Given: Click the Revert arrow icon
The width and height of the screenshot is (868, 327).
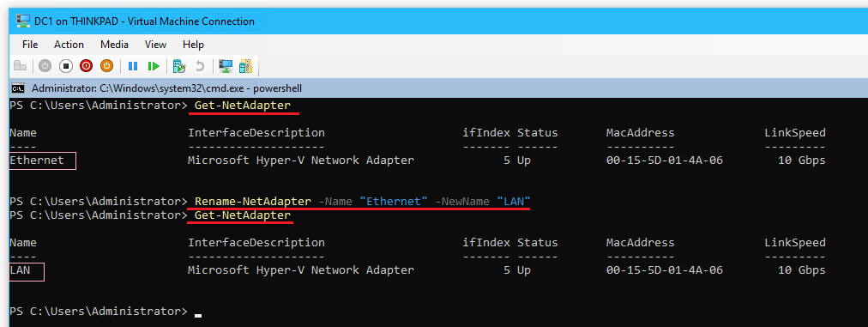Looking at the screenshot, I should click(200, 66).
